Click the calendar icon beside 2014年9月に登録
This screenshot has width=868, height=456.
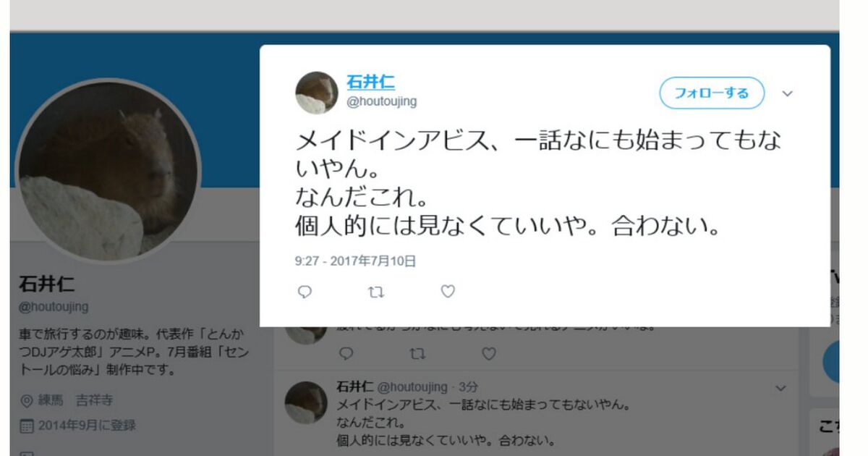(27, 426)
